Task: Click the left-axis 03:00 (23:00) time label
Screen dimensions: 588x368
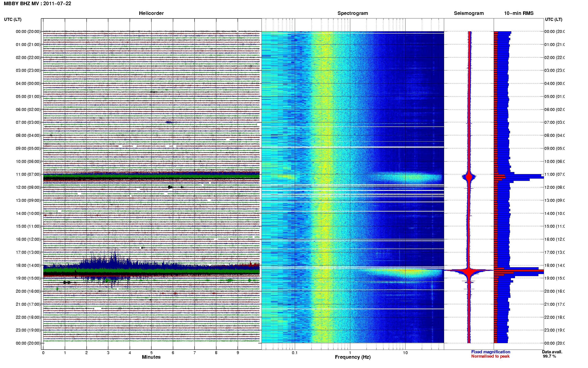Action: pos(28,70)
